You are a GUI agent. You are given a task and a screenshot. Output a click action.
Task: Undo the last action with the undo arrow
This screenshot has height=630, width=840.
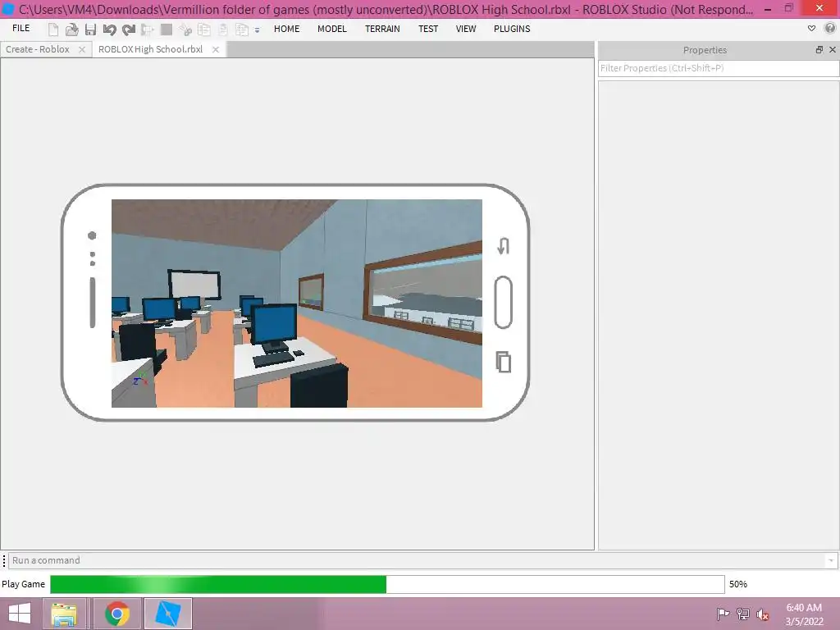pyautogui.click(x=109, y=30)
